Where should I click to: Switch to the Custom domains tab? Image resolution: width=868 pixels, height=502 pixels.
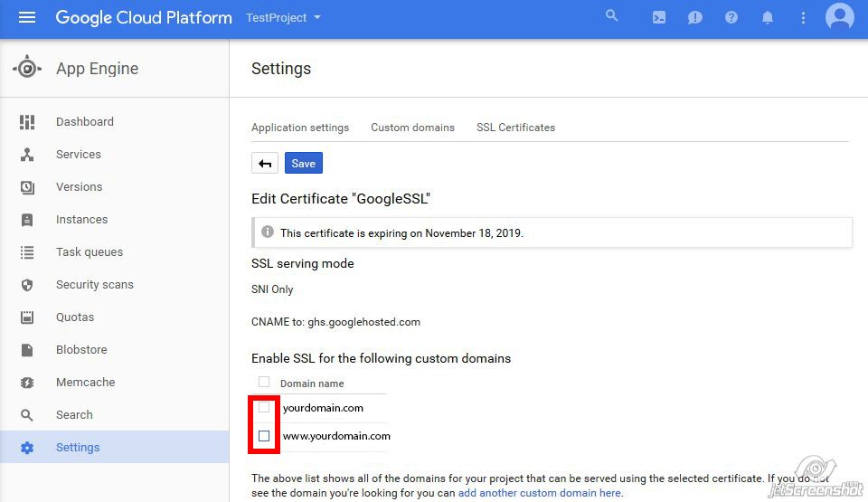412,128
